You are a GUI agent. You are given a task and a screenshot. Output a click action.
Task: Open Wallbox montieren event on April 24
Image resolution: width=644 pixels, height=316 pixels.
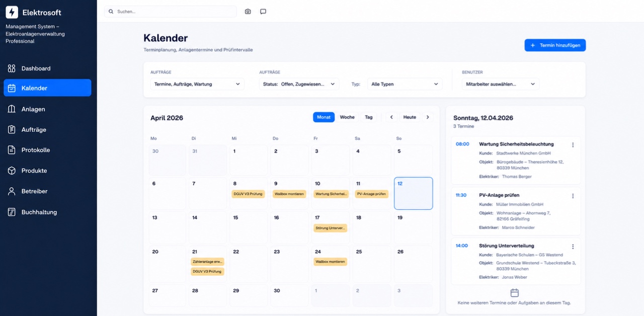click(330, 262)
